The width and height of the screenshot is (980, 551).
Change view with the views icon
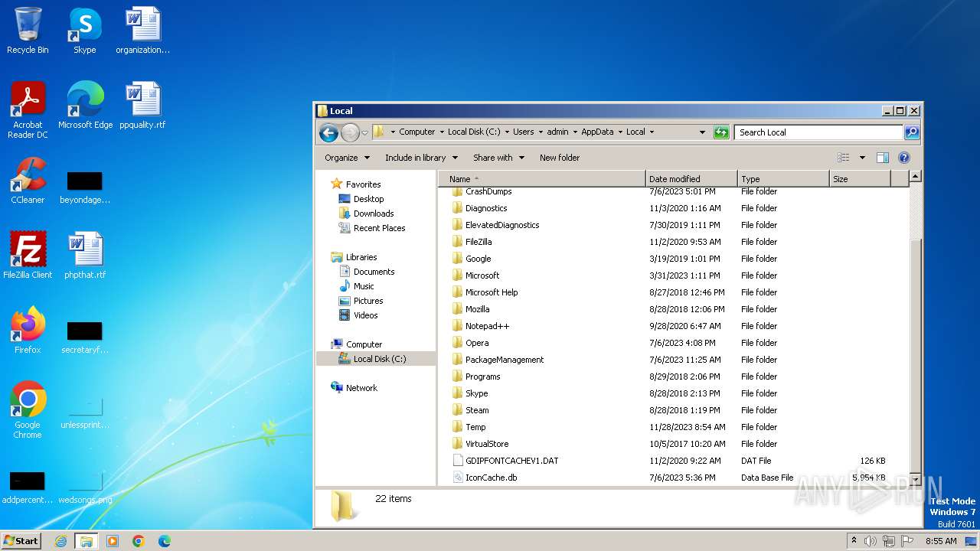tap(844, 158)
